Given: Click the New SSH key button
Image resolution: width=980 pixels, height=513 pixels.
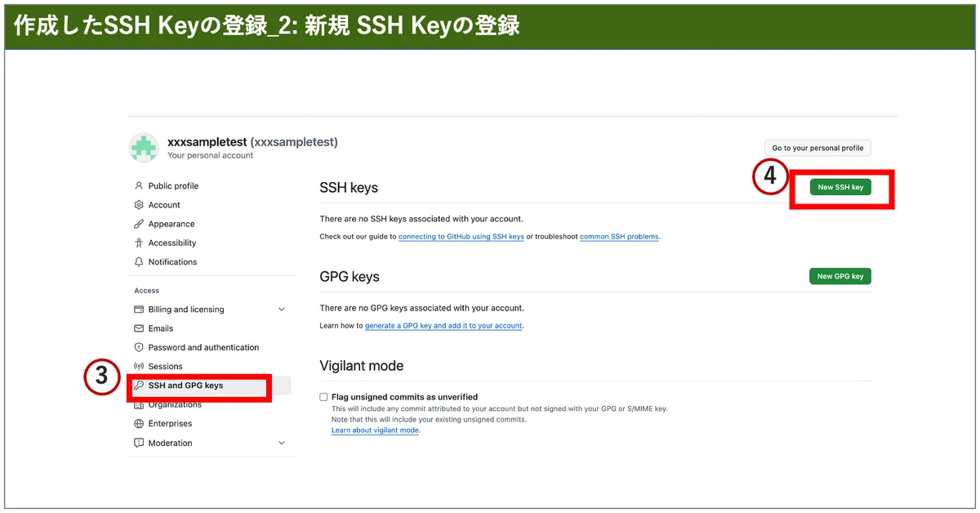Looking at the screenshot, I should coord(840,187).
